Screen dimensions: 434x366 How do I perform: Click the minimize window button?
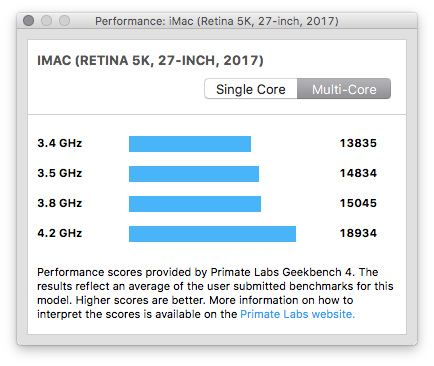tap(46, 21)
